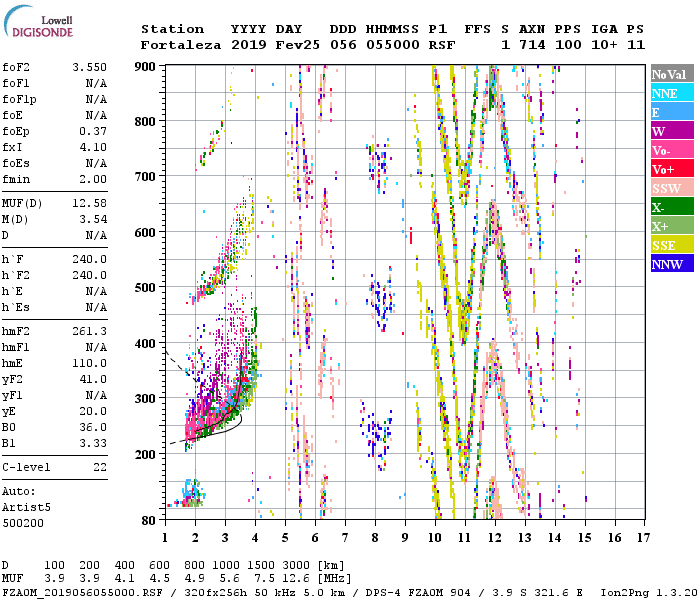Select the X+ legend swatch
The height and width of the screenshot is (600, 700).
coord(672,225)
